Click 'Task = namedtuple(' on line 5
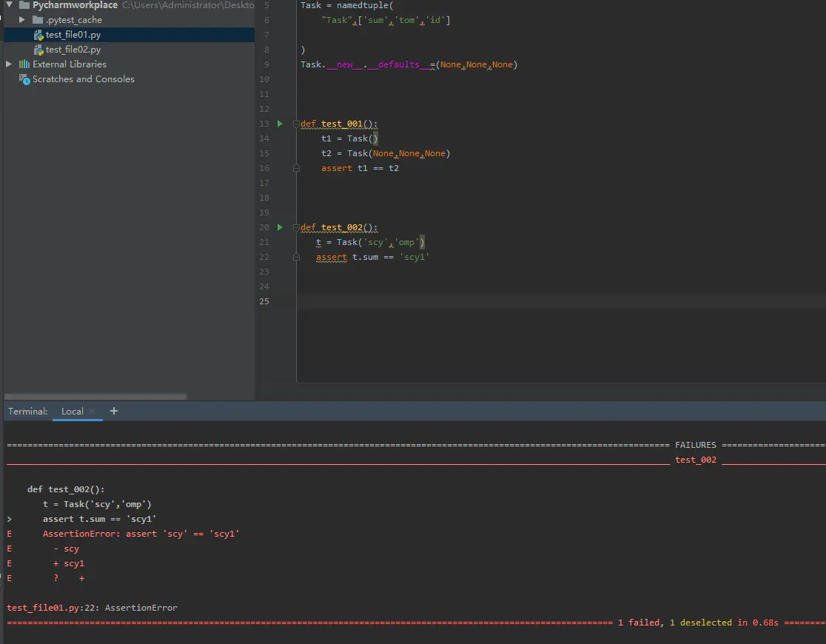 (346, 5)
